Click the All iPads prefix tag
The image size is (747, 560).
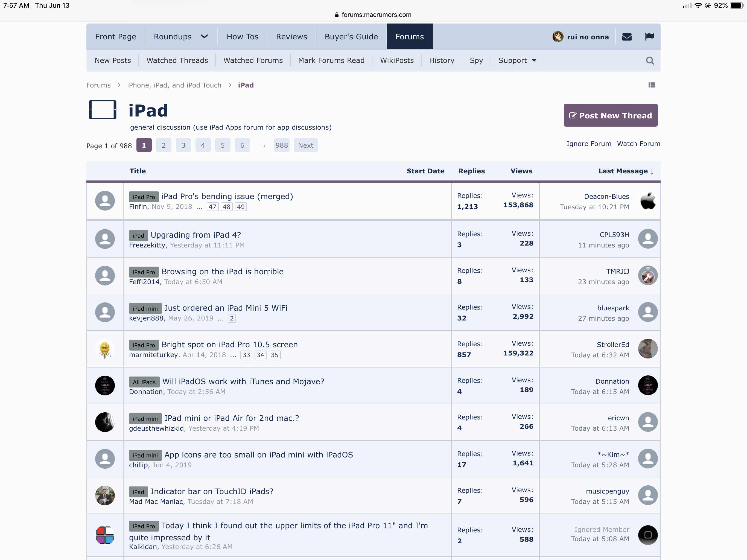coord(144,382)
